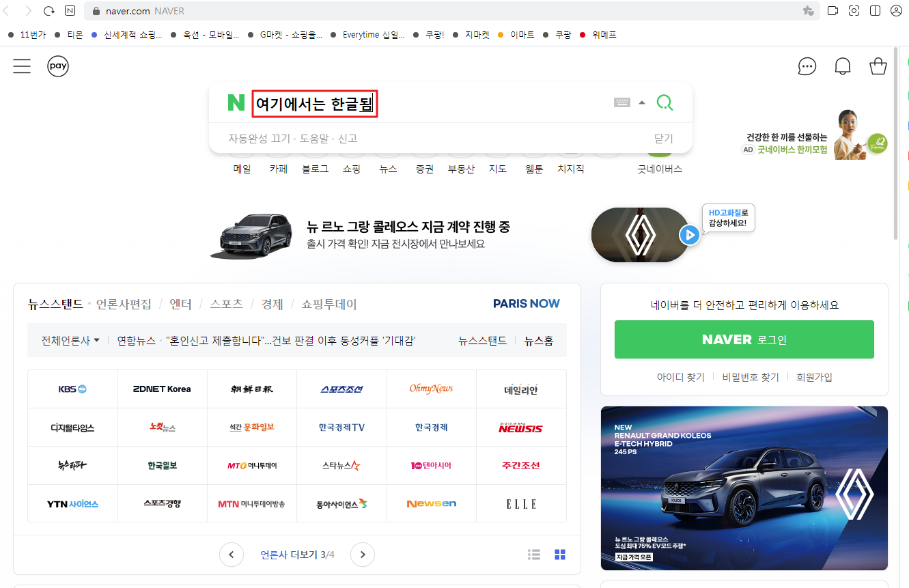Click the 회원가입 link
Screen dimensions: 909x588
814,377
